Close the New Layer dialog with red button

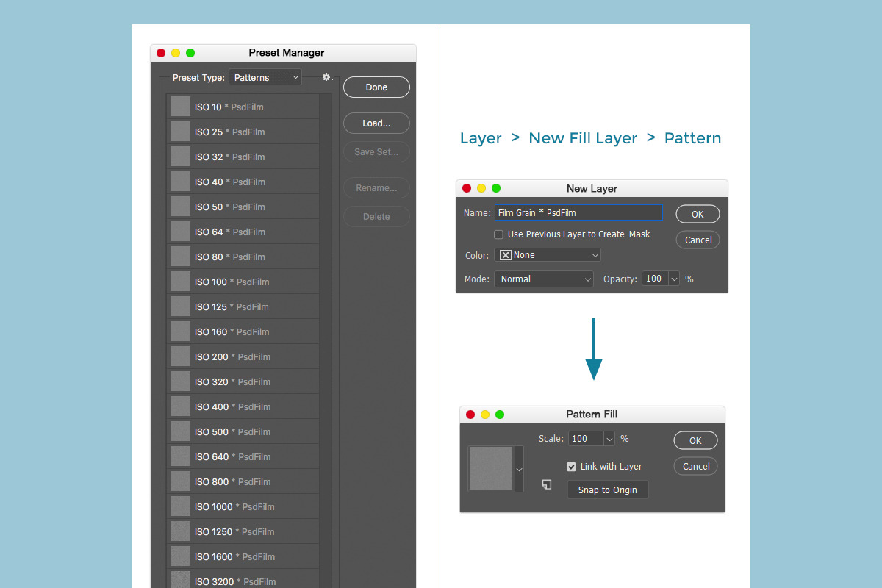coord(467,188)
